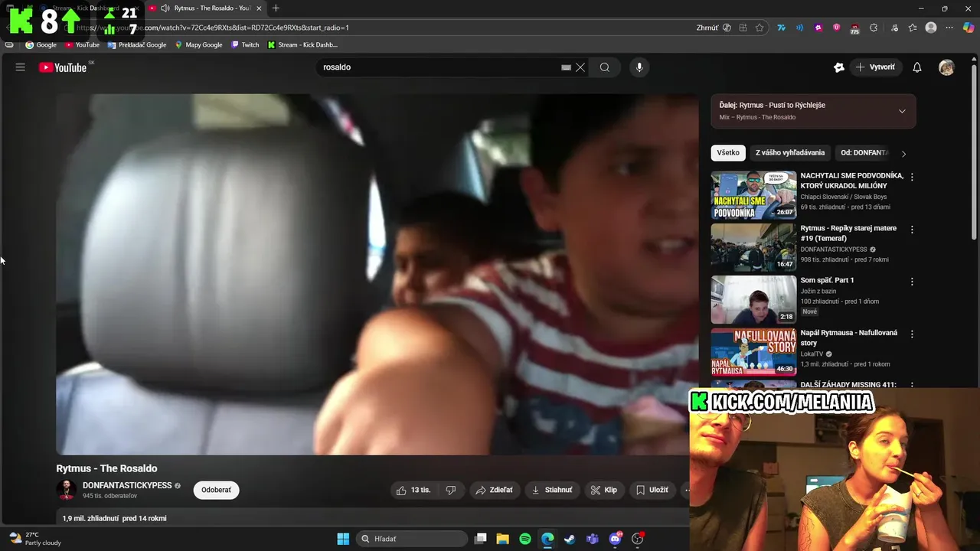Screen dimensions: 980x551
Task: Open the Som späť. Part 1 thumbnail
Action: click(x=753, y=300)
